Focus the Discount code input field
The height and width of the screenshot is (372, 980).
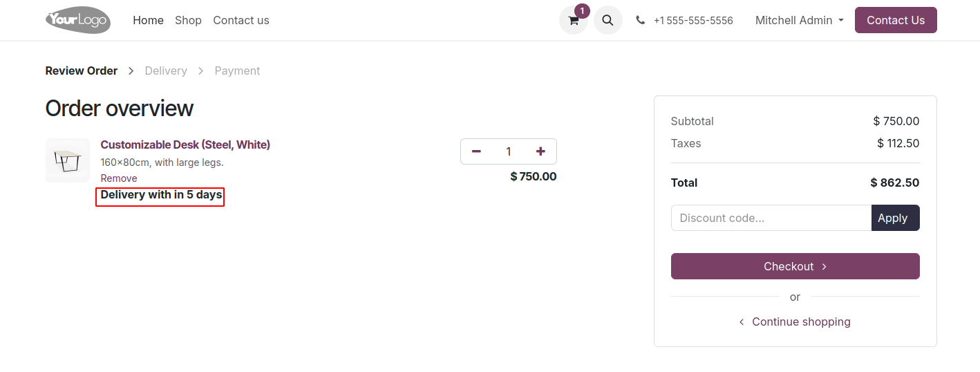click(771, 218)
